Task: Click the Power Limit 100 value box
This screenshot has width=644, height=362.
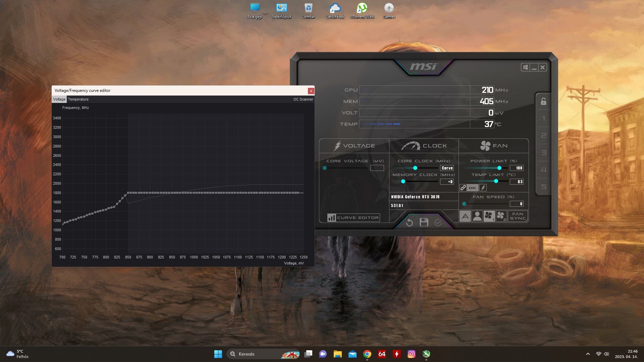Action: pyautogui.click(x=517, y=168)
